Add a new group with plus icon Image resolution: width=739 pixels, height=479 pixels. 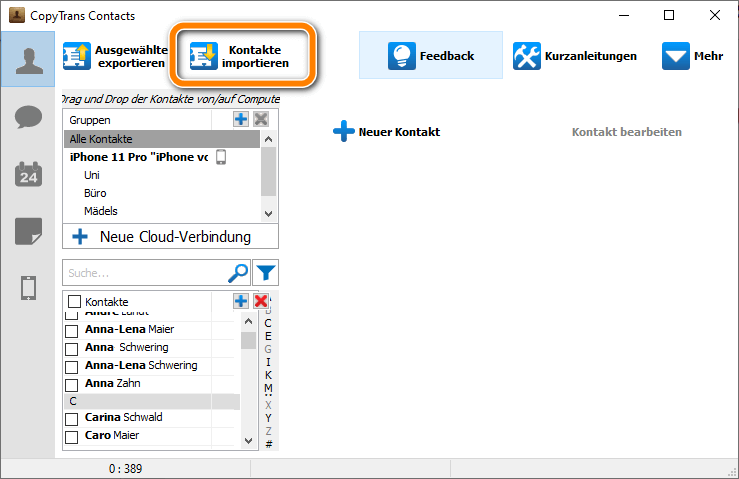tap(241, 119)
